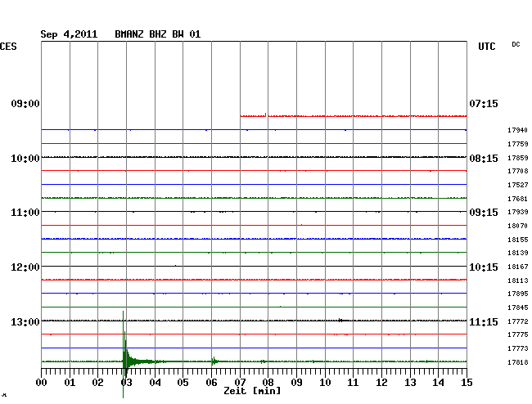Click minute tick label '06' on axis
The width and height of the screenshot is (532, 404).
(x=211, y=382)
